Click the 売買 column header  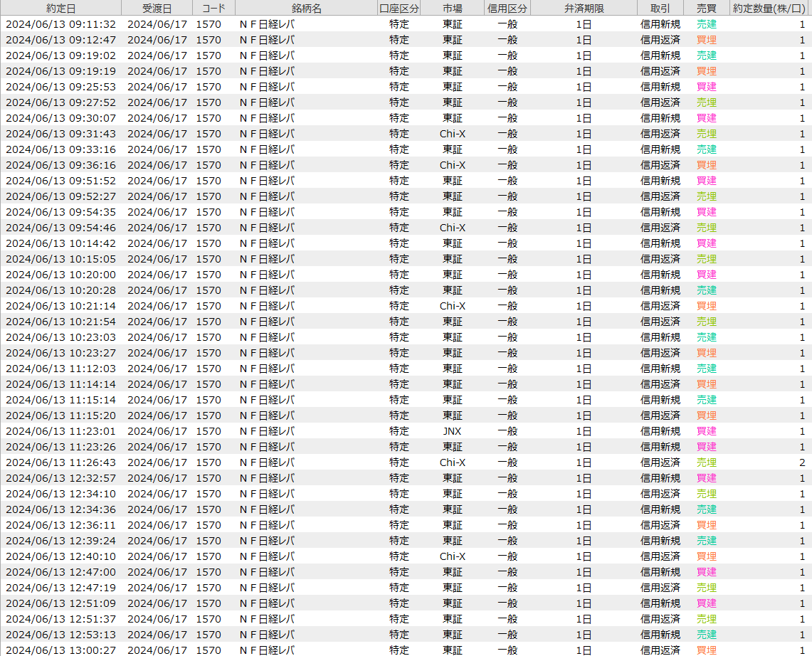pyautogui.click(x=706, y=8)
